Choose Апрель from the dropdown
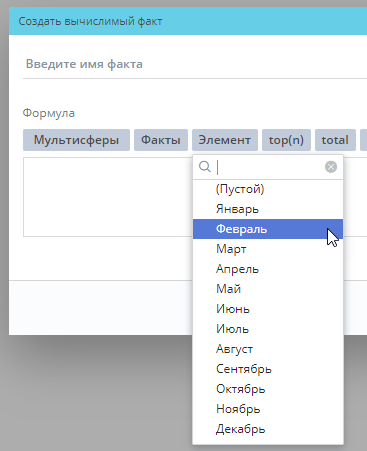This screenshot has width=367, height=451. [x=268, y=269]
